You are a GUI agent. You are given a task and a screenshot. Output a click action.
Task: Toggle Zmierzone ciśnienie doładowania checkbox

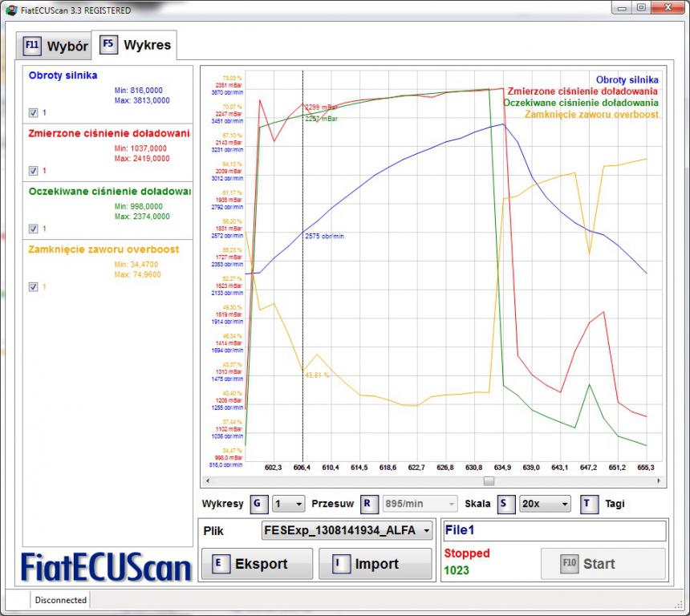click(x=33, y=171)
